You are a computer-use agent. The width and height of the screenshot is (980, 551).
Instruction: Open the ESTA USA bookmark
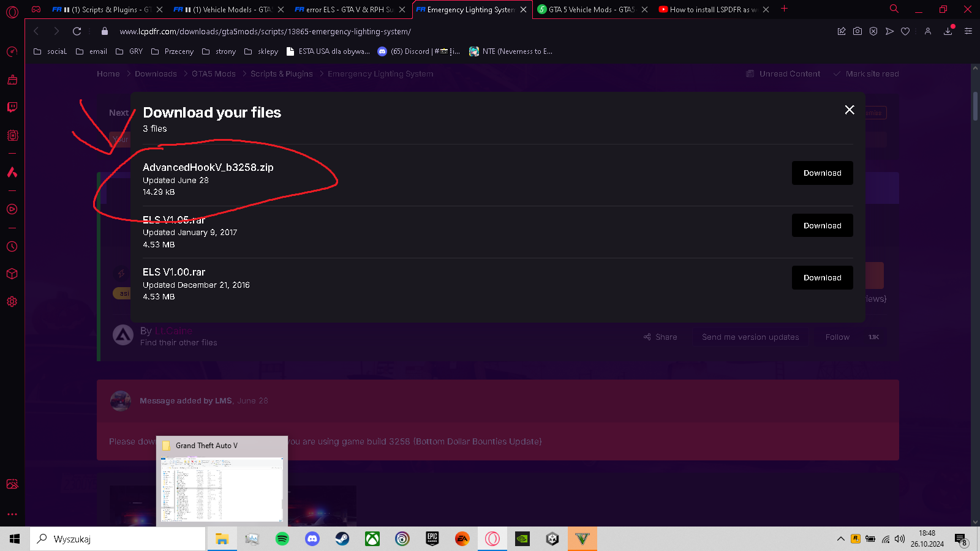click(328, 51)
